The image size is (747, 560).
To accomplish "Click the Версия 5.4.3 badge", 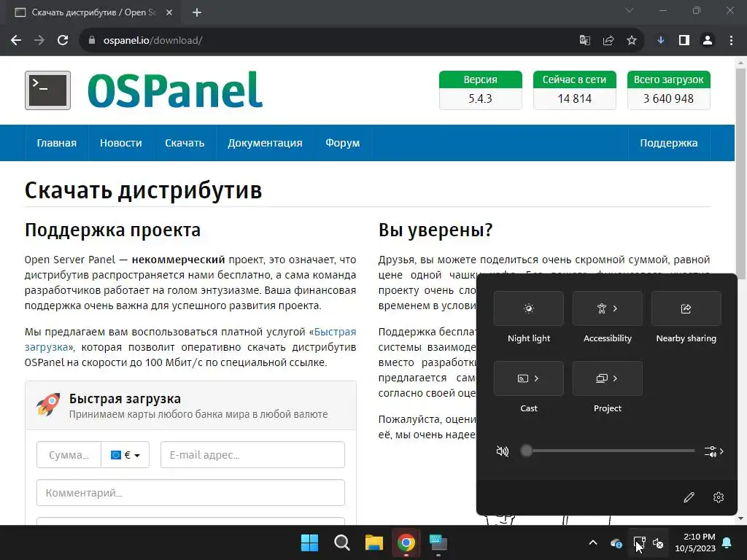I will (x=480, y=90).
